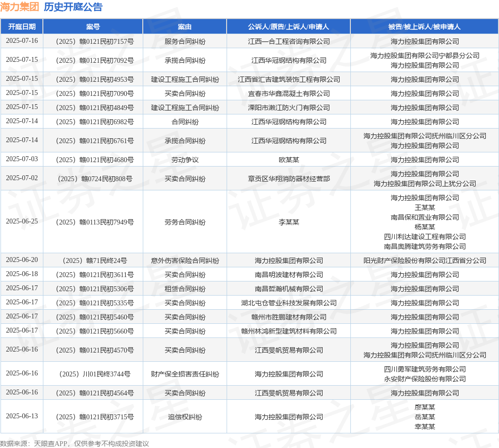Select the 案由 column header
The width and height of the screenshot is (499, 448).
[x=185, y=27]
